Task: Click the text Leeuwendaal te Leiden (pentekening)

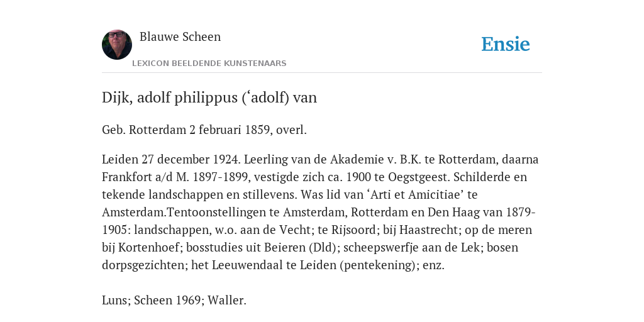Action: pyautogui.click(x=314, y=265)
